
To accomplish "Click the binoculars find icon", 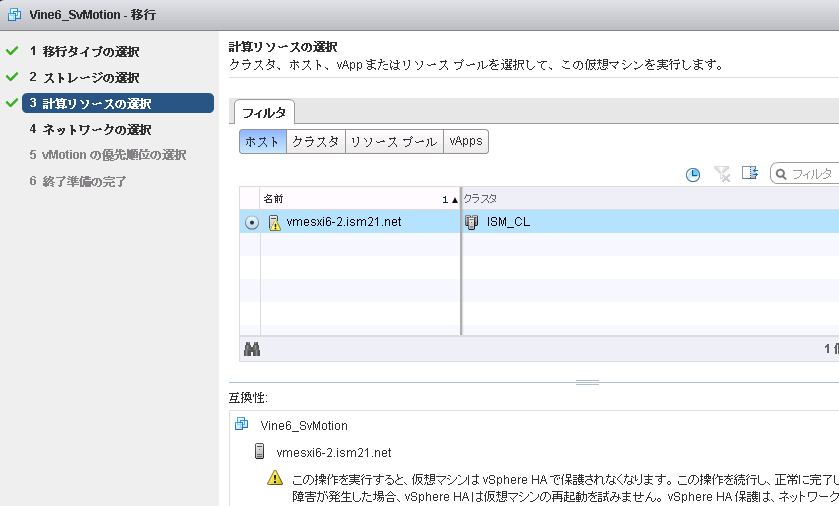I will pyautogui.click(x=252, y=349).
